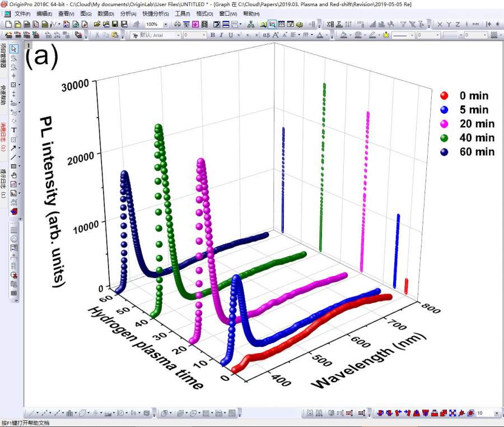Toggle Italic text formatting

(221, 35)
